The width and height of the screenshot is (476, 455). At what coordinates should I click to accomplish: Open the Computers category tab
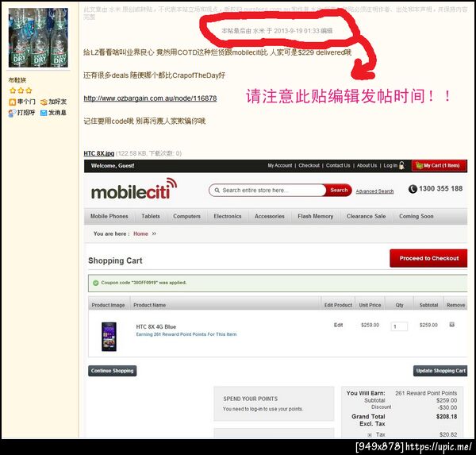(x=186, y=217)
